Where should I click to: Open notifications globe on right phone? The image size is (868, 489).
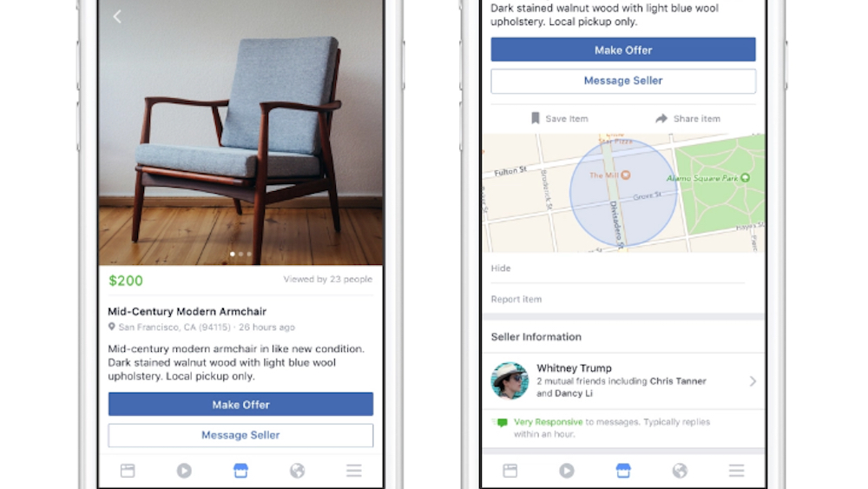tap(680, 471)
